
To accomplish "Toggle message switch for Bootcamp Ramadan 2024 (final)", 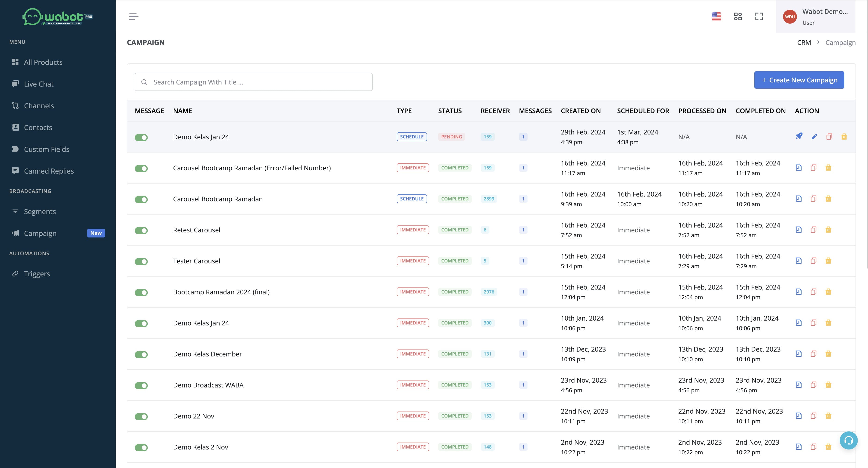I will click(141, 293).
